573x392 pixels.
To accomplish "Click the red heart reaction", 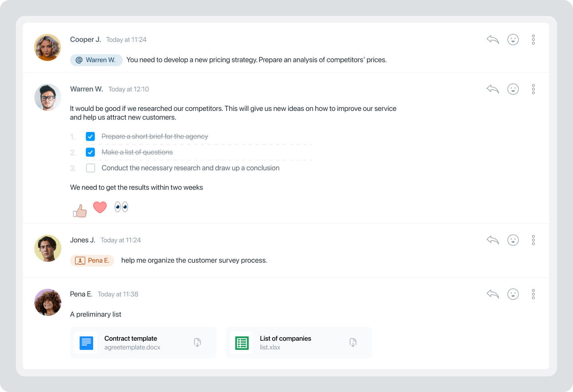I will [x=100, y=207].
